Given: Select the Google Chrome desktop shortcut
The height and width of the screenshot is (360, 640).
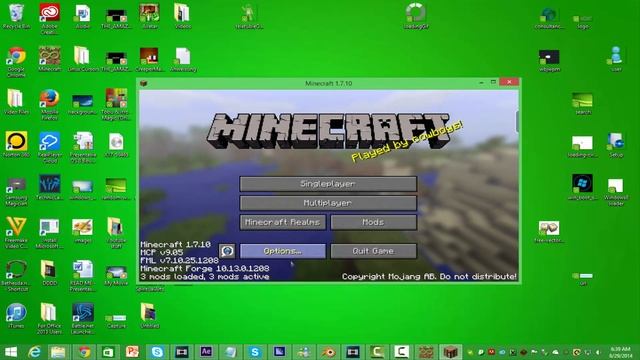Looking at the screenshot, I should coord(16,62).
